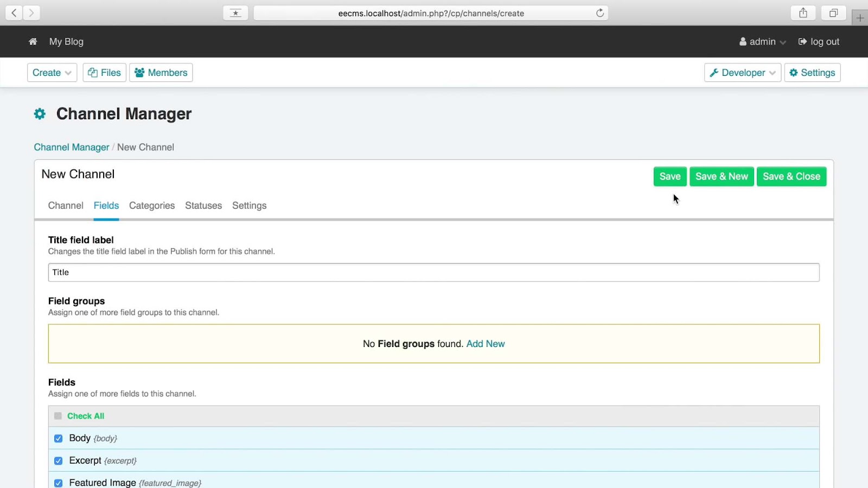Click the browser forward arrow
This screenshot has width=868, height=488.
[31, 12]
